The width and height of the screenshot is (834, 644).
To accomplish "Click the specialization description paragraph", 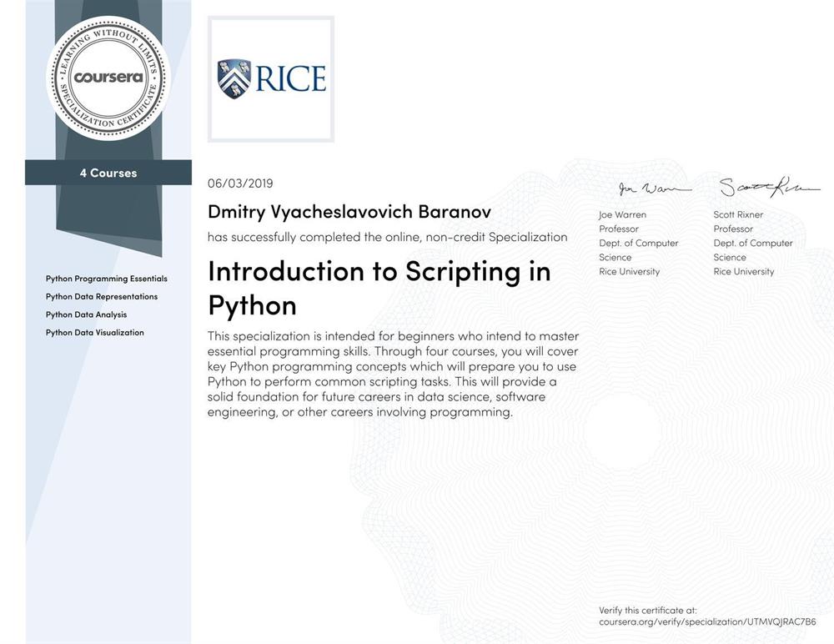I will 393,374.
